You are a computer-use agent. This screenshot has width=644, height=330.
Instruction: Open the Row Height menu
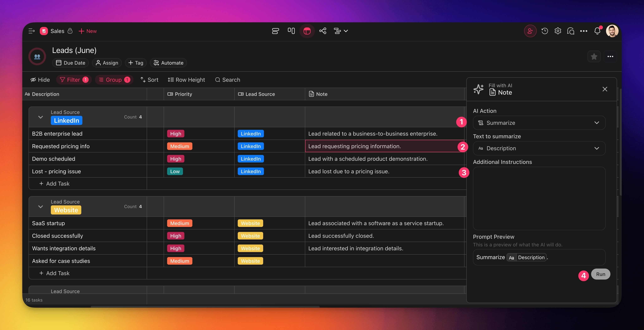[x=186, y=80]
